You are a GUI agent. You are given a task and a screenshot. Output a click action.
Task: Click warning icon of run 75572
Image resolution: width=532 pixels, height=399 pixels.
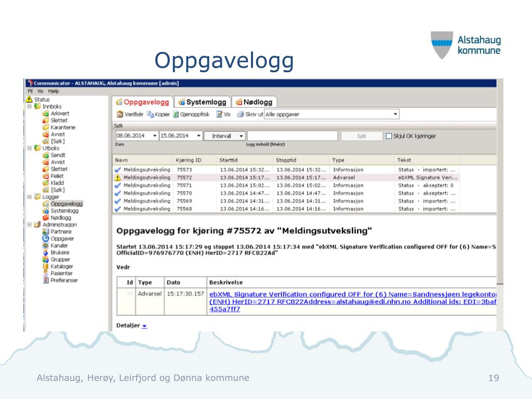click(x=117, y=178)
